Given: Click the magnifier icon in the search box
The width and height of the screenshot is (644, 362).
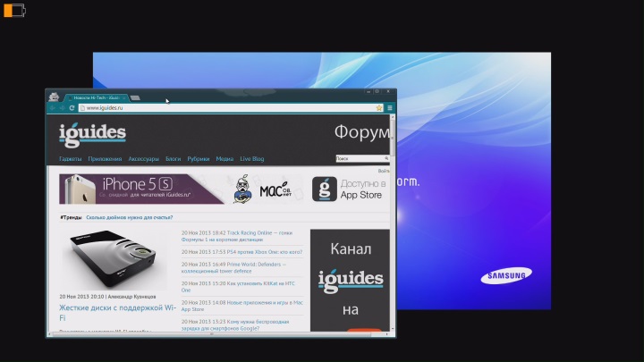Looking at the screenshot, I should pos(386,158).
